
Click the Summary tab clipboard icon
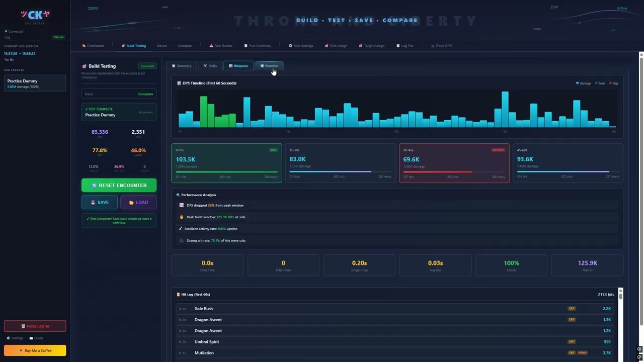pyautogui.click(x=174, y=66)
